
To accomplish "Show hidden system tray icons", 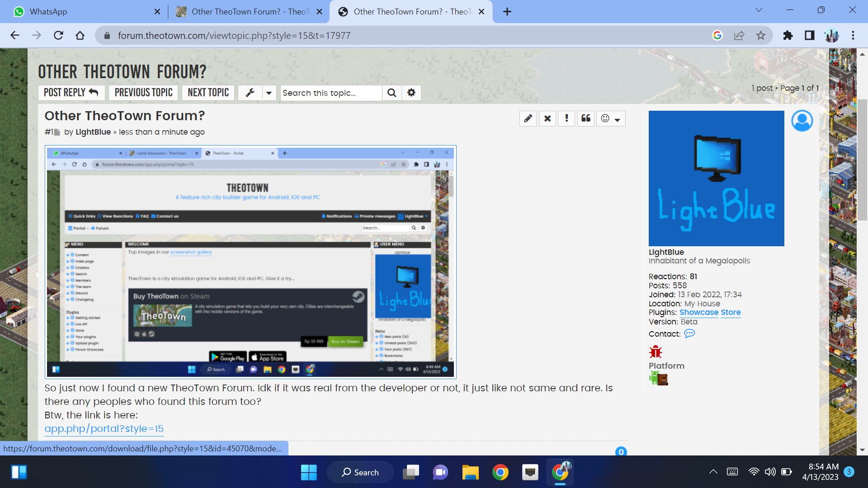I will coord(713,472).
